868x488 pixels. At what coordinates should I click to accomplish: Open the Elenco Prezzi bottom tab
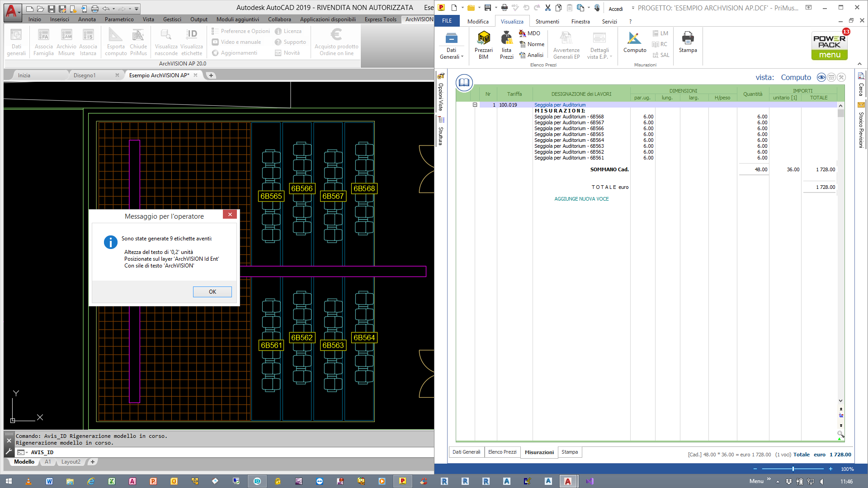(502, 452)
